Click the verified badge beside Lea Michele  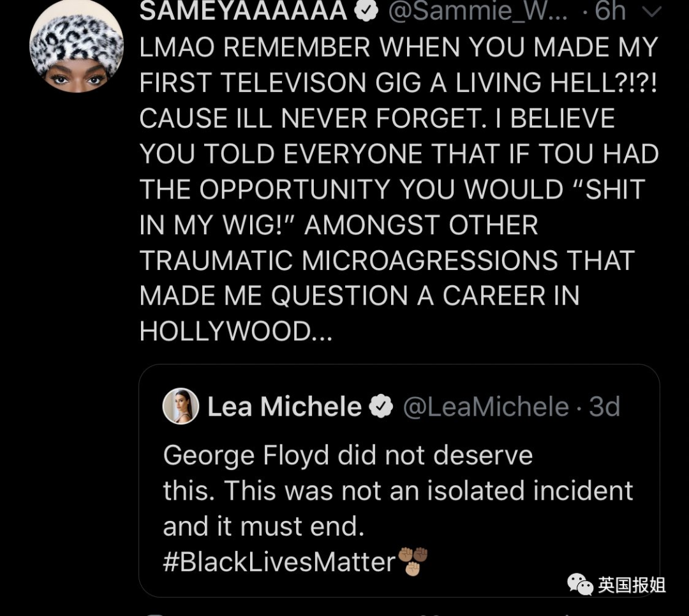point(381,406)
